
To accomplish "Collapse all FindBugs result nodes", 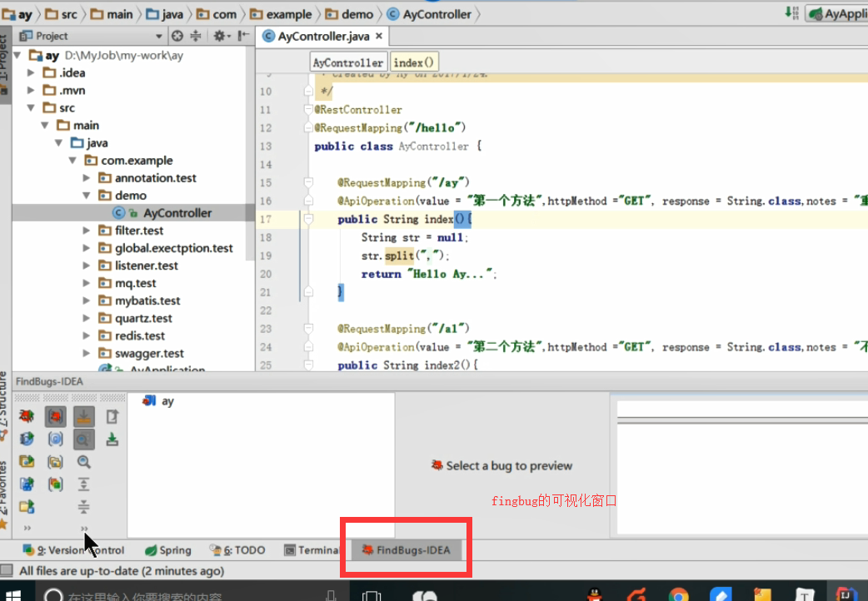I will 84,506.
